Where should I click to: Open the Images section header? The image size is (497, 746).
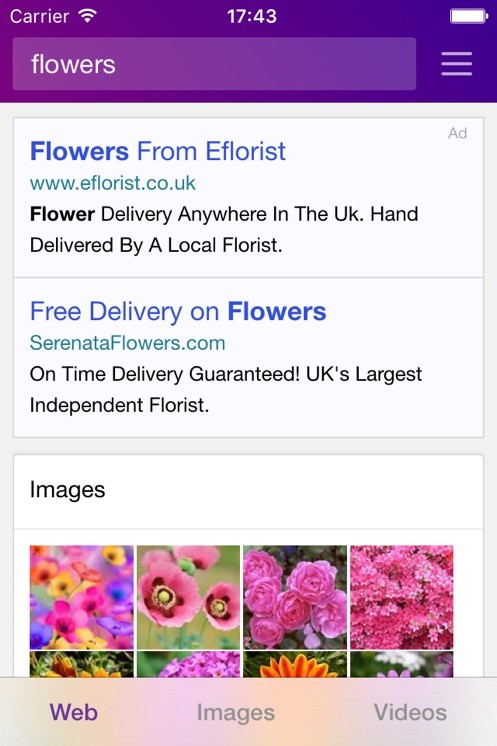coord(68,490)
